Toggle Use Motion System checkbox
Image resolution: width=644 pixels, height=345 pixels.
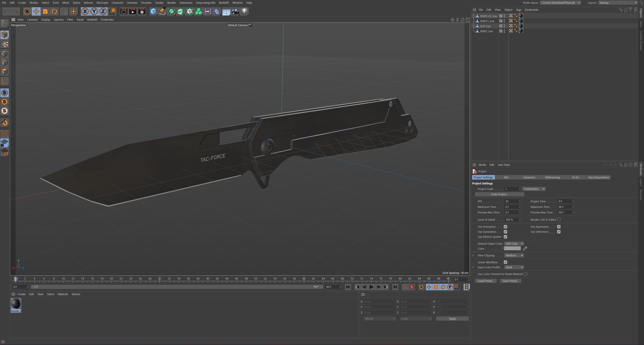505,237
